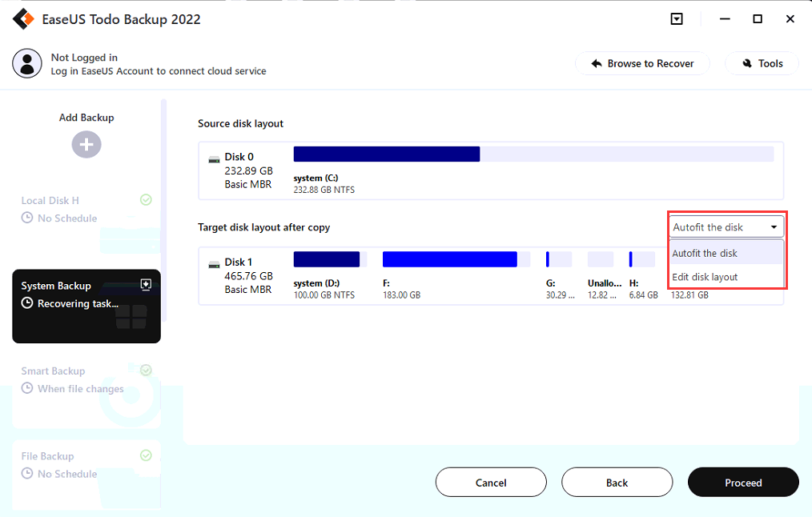812x517 pixels.
Task: Click the When file changes clock icon
Action: (x=27, y=388)
